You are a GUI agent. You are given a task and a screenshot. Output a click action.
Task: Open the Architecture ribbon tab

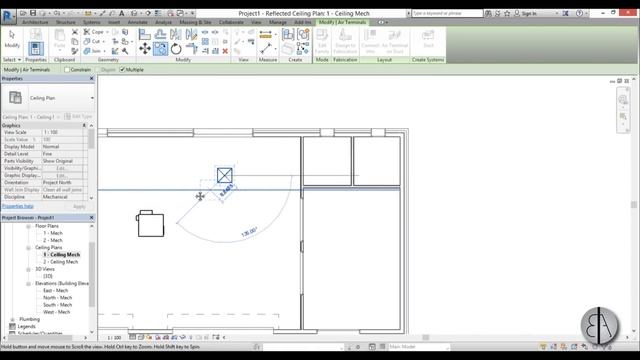click(35, 22)
